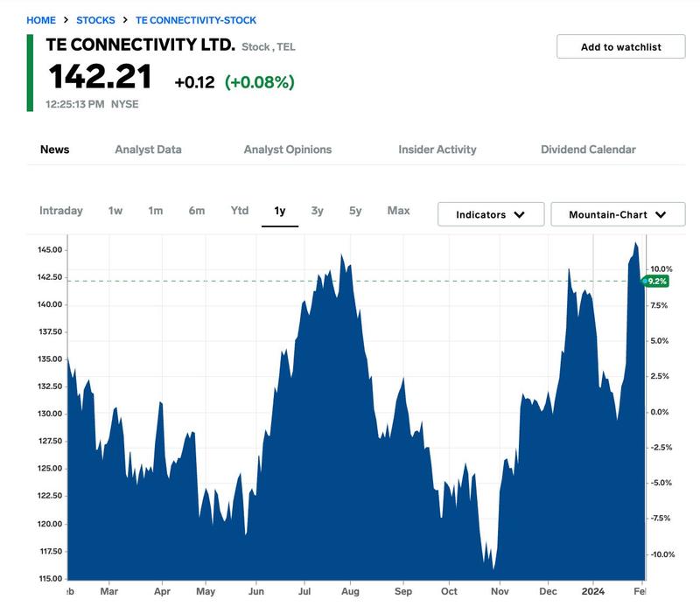The image size is (700, 613).
Task: Click the 145.00 price axis label
Action: [x=50, y=250]
